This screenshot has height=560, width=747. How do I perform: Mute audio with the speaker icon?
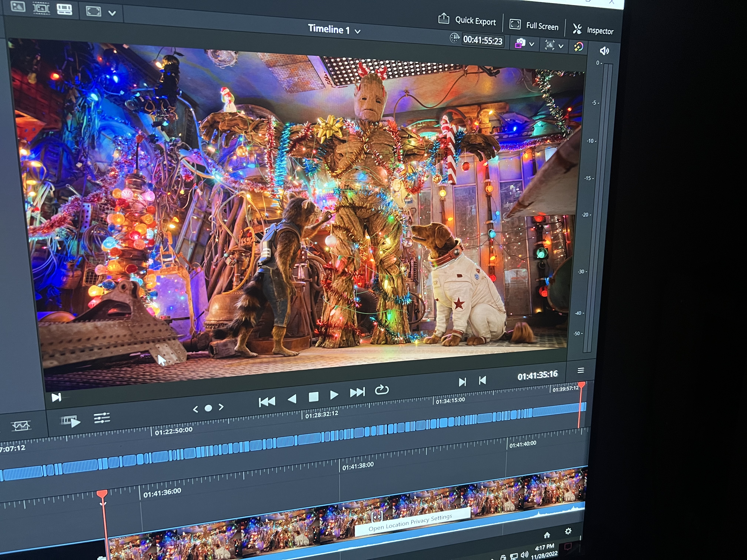point(604,51)
